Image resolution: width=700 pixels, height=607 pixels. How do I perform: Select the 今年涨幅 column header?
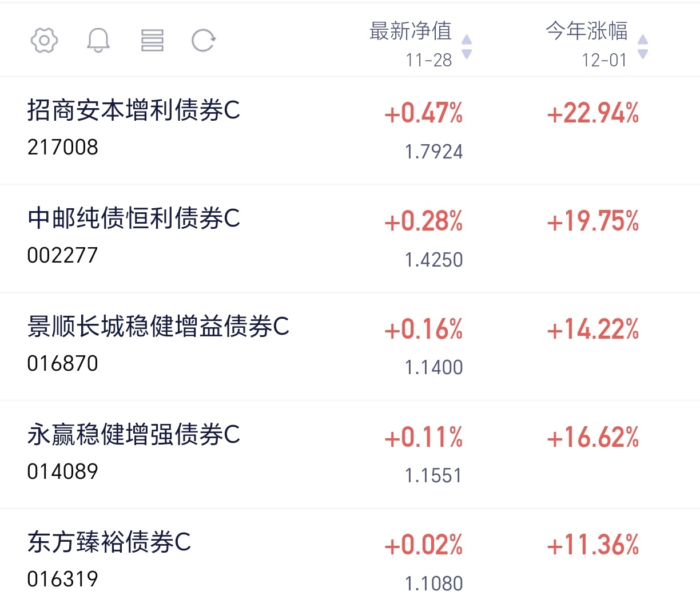tap(587, 31)
